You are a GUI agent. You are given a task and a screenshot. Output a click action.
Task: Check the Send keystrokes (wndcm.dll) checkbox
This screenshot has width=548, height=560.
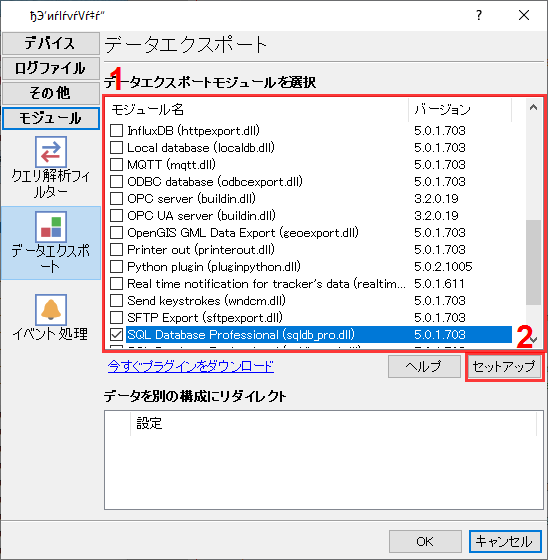pos(116,301)
